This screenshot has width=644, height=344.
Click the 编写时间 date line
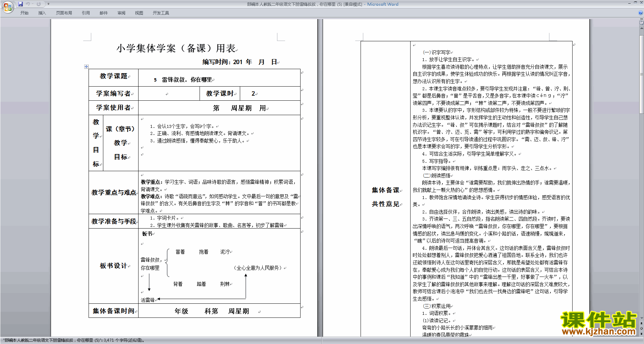point(239,62)
